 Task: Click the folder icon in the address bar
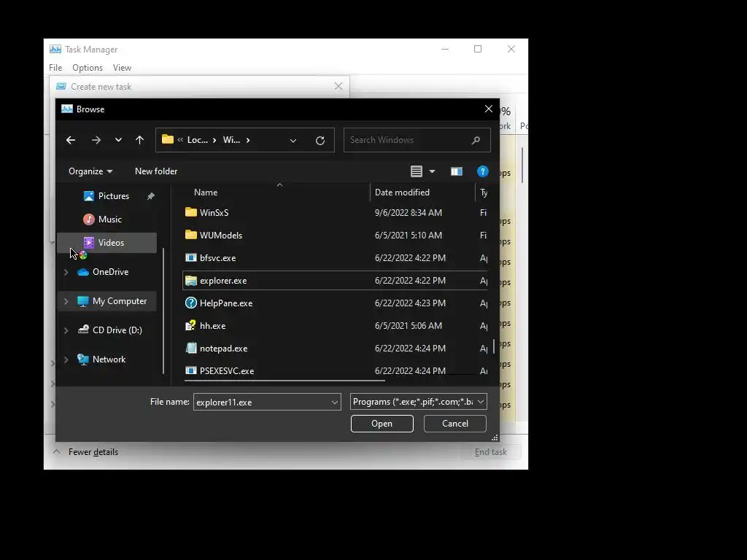(x=168, y=139)
